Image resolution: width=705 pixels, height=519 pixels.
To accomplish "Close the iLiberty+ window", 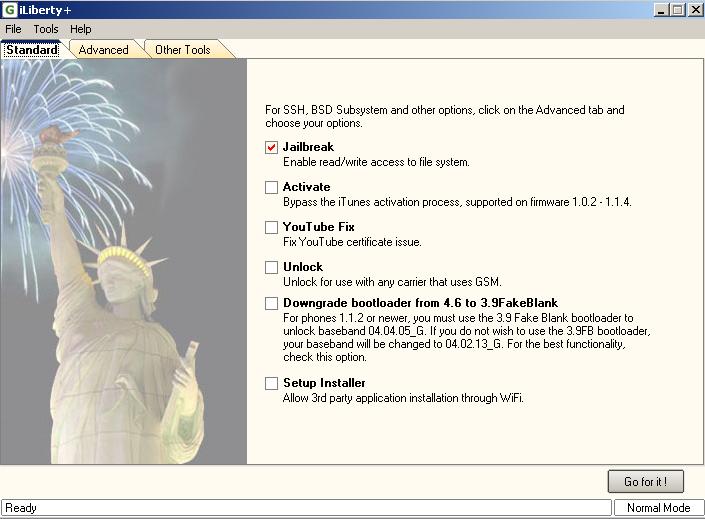I will pos(693,9).
